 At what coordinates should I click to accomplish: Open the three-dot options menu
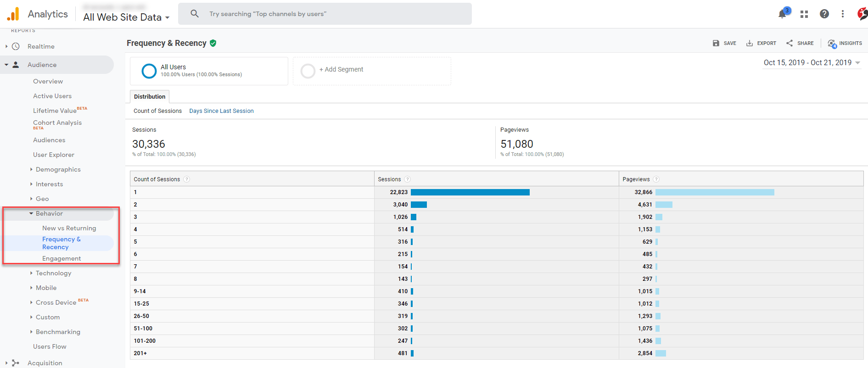[843, 14]
